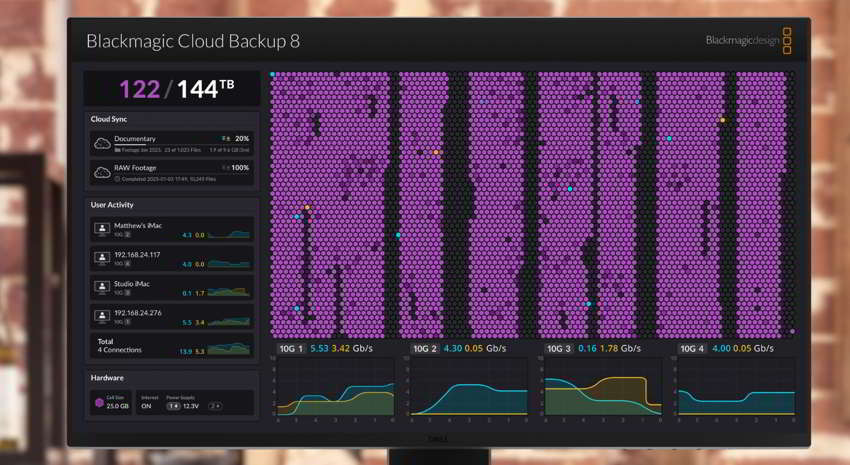
Task: Click Matthew's iMac mini throughput sparkline
Action: point(229,234)
